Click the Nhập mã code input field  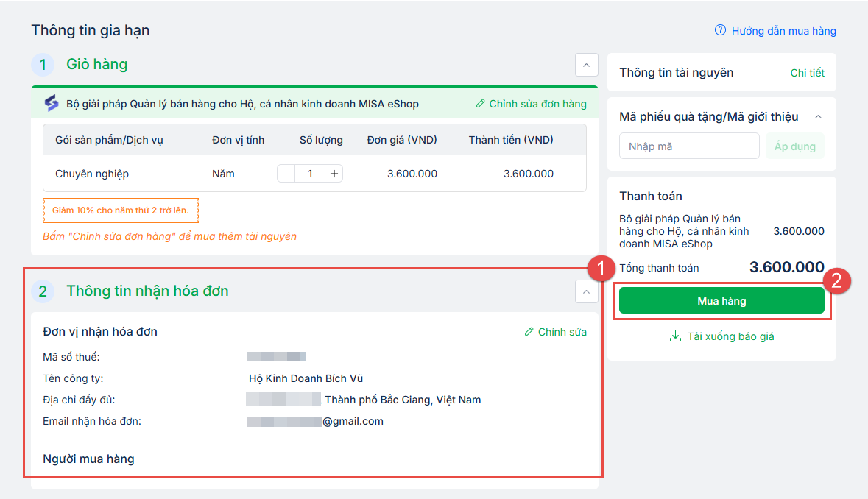click(x=688, y=146)
